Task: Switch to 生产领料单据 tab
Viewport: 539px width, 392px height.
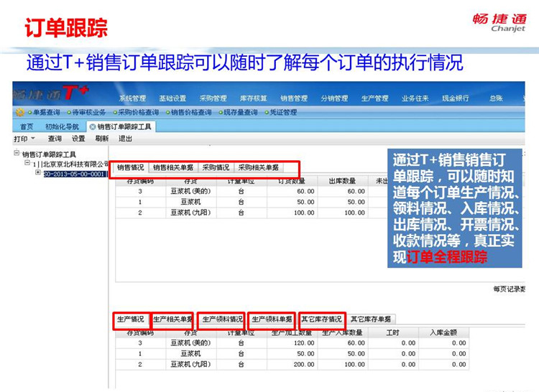Action: 272,319
